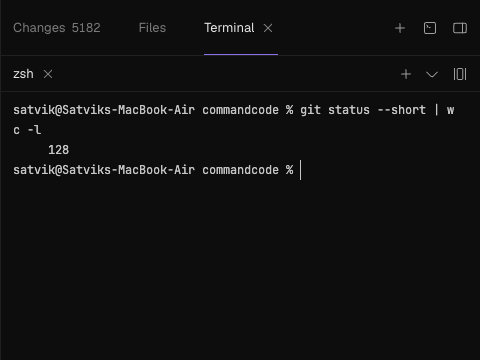Click the 128 output line
Viewport: 480px width, 360px height.
coord(59,150)
